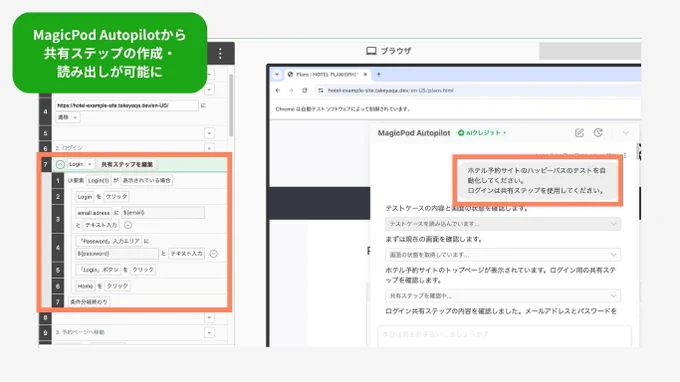The height and width of the screenshot is (382, 680).
Task: Collapse the MagicPod Autopilot panel chevron
Action: pos(625,133)
